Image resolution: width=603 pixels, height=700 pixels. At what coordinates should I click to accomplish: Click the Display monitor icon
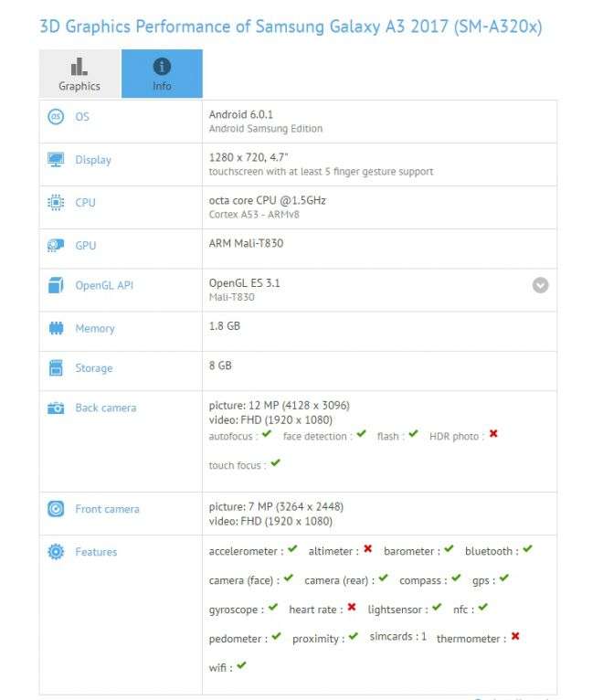(56, 160)
